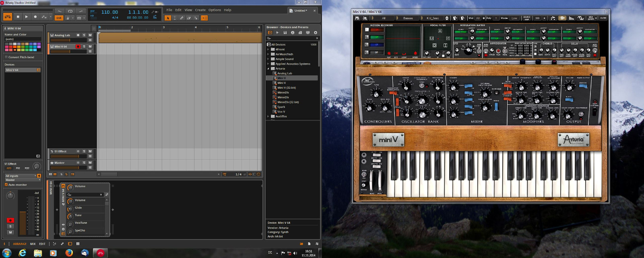The image size is (644, 258).
Task: Expand the 4Front folder in browser
Action: point(268,49)
